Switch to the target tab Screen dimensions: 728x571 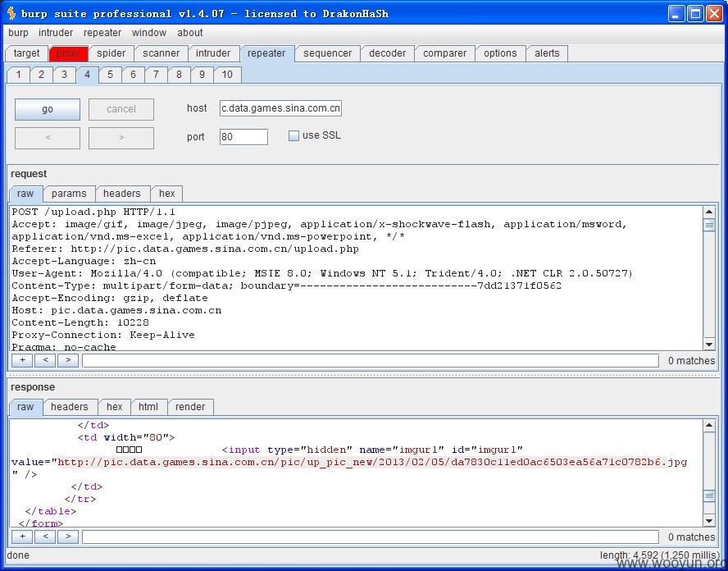click(26, 53)
